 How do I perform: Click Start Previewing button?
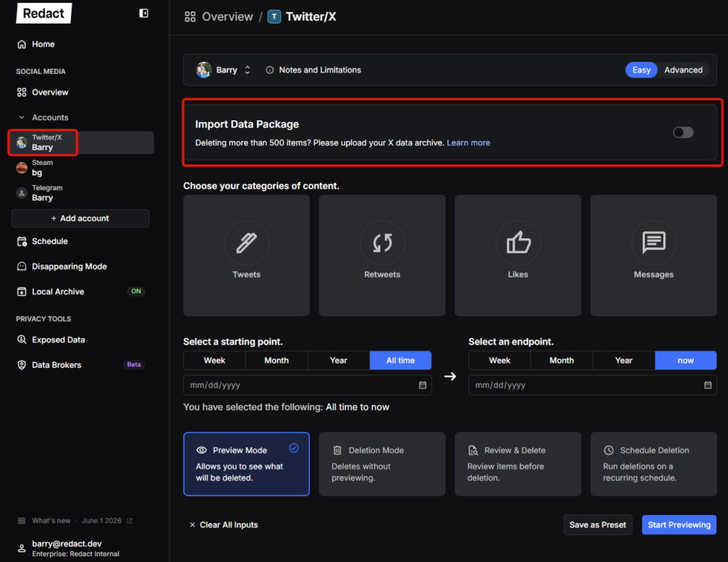click(679, 525)
